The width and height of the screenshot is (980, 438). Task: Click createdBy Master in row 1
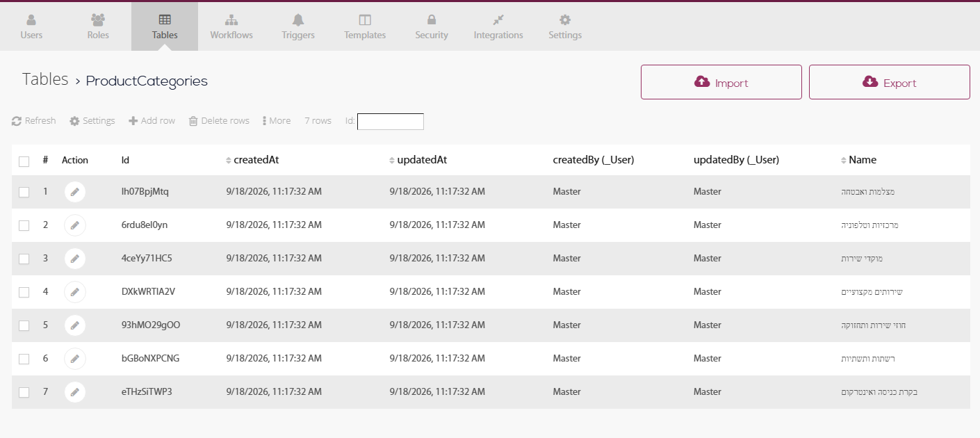click(x=567, y=192)
